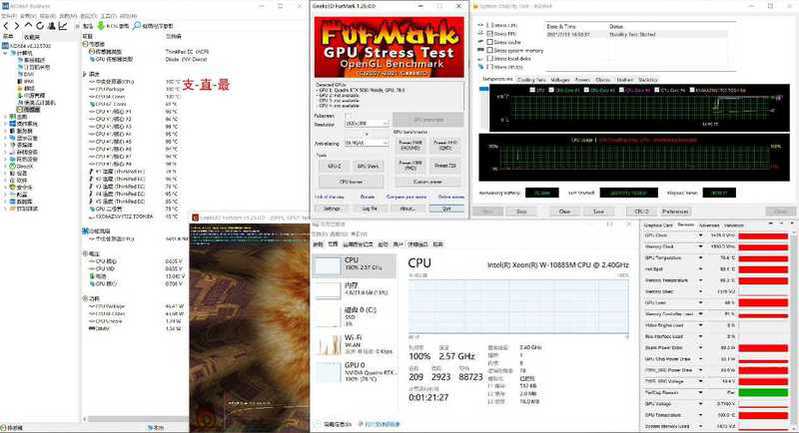Screen dimensions: 799x433
Task: Click the 多媒体 icon in AIDA64 tree
Action: (x=13, y=145)
